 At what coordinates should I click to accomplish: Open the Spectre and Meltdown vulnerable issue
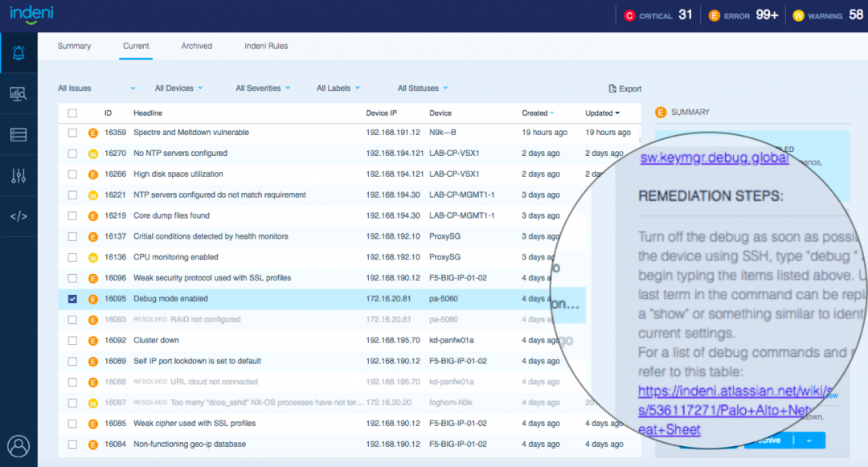[x=191, y=133]
